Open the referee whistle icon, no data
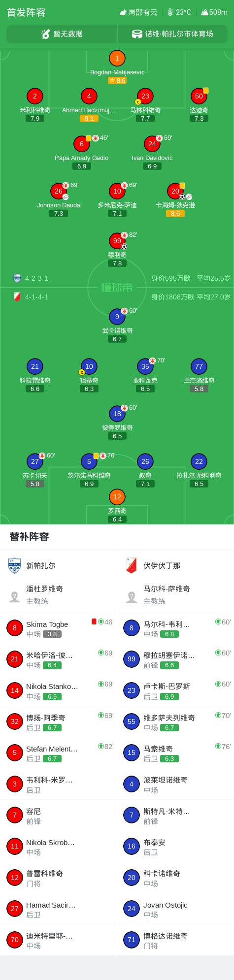Image resolution: width=234 pixels, height=980 pixels. 46,34
